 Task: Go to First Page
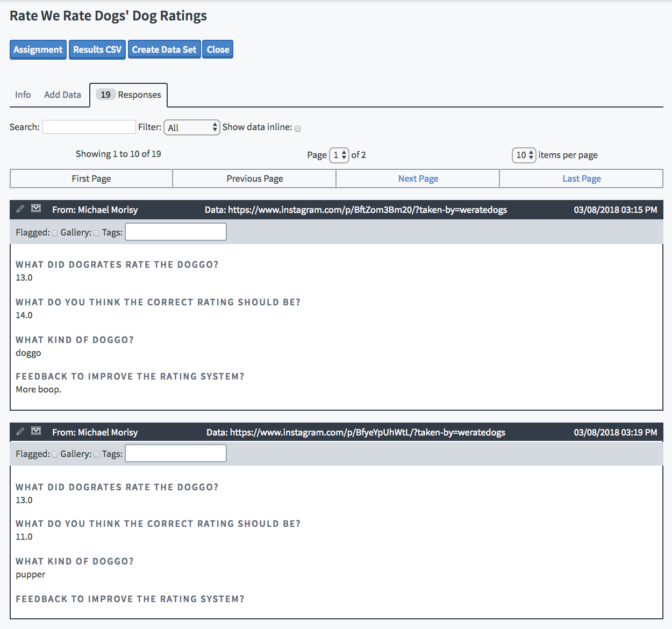tap(91, 178)
